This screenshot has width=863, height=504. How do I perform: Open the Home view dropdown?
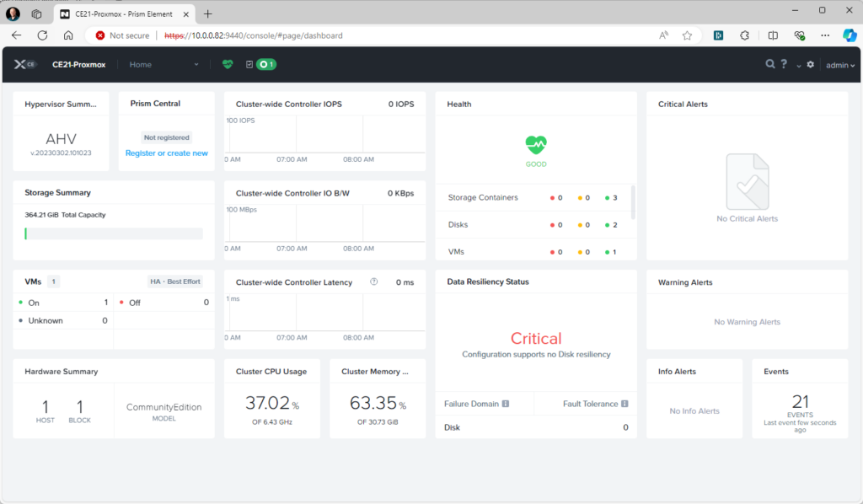[164, 64]
